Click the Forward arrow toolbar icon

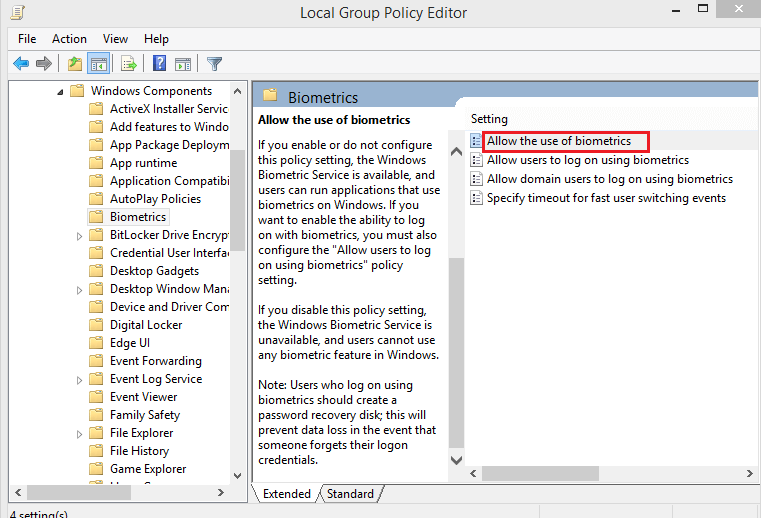44,64
